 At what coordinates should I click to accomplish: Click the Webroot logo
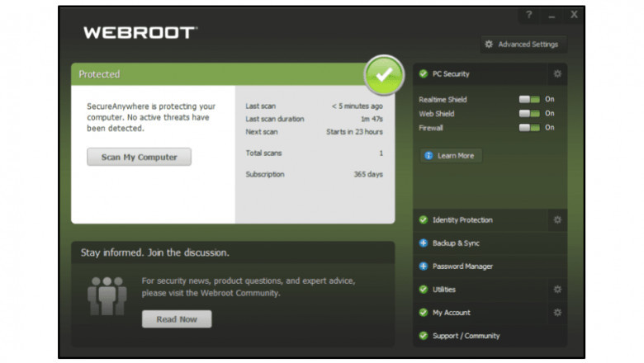[x=139, y=33]
